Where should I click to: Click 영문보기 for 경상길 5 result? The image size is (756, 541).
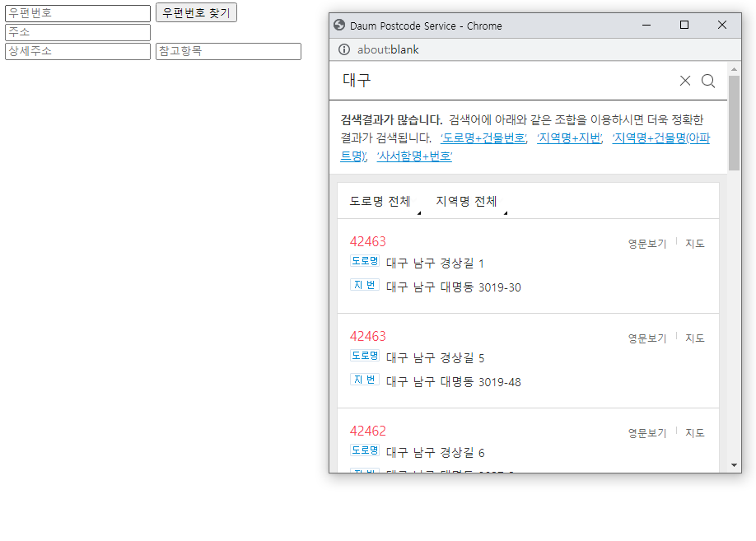tap(646, 338)
